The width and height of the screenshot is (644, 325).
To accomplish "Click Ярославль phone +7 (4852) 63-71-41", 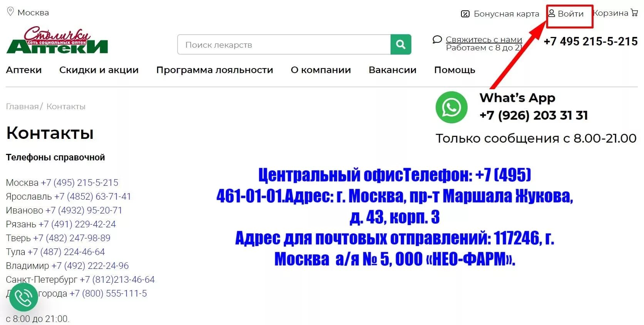I will pos(92,197).
